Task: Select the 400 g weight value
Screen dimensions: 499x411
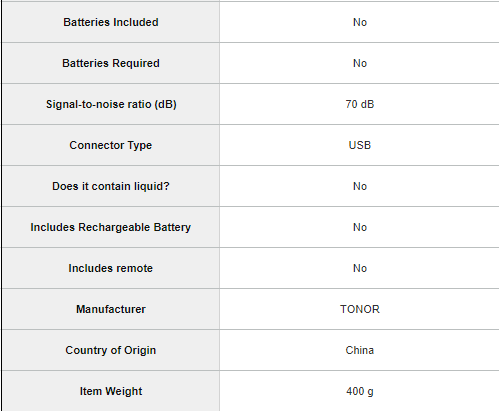Action: 360,391
